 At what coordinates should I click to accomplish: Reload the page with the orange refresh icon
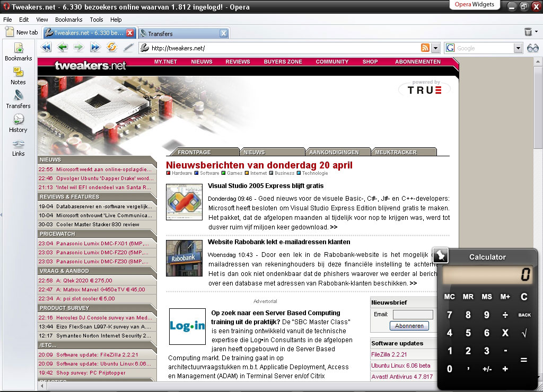111,47
